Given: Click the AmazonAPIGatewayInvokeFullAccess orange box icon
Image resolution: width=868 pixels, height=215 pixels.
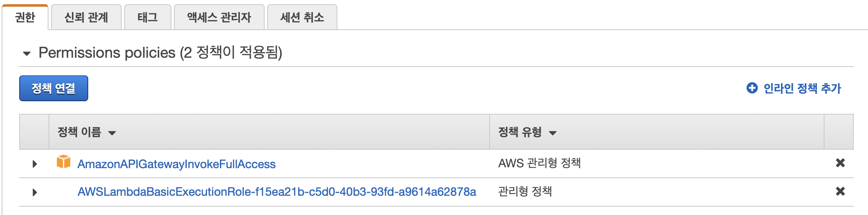Looking at the screenshot, I should [x=64, y=162].
